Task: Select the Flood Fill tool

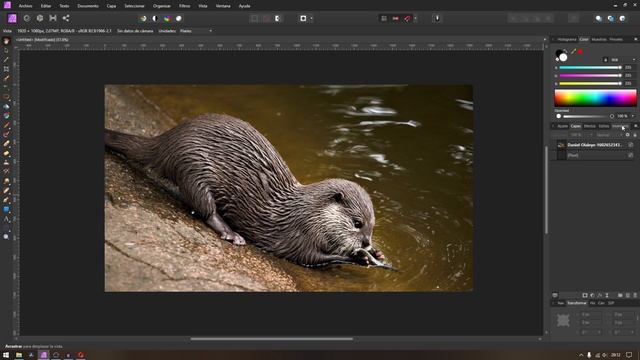Action: (x=6, y=107)
